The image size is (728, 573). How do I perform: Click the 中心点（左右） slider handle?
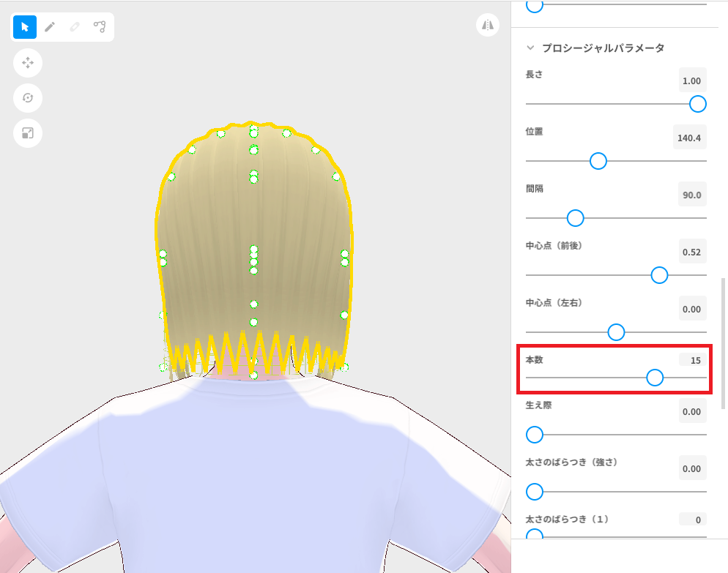tap(616, 332)
